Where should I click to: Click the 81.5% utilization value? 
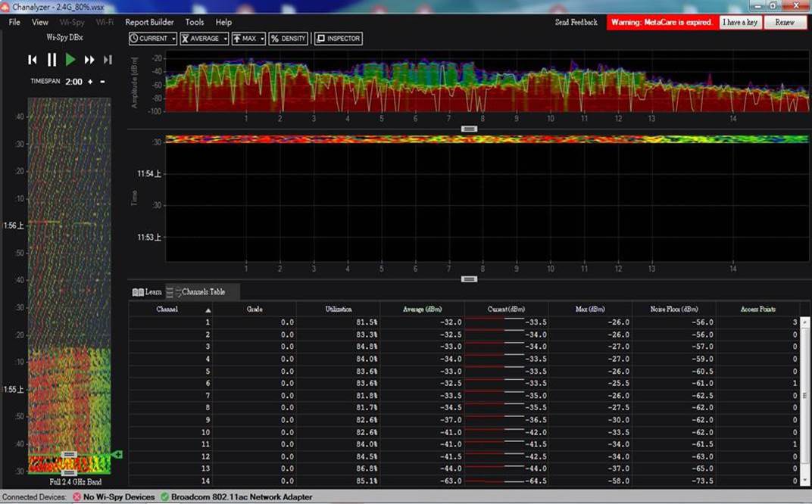point(367,322)
